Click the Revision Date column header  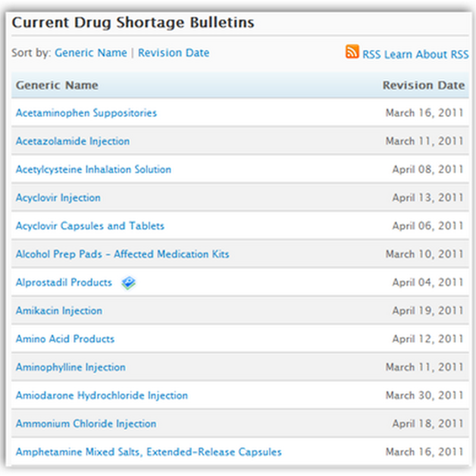pyautogui.click(x=423, y=85)
